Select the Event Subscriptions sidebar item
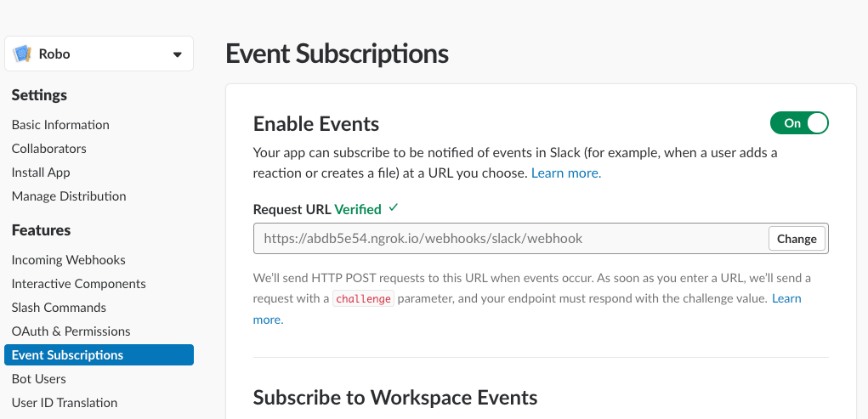Viewport: 868px width, 419px height. [x=67, y=355]
